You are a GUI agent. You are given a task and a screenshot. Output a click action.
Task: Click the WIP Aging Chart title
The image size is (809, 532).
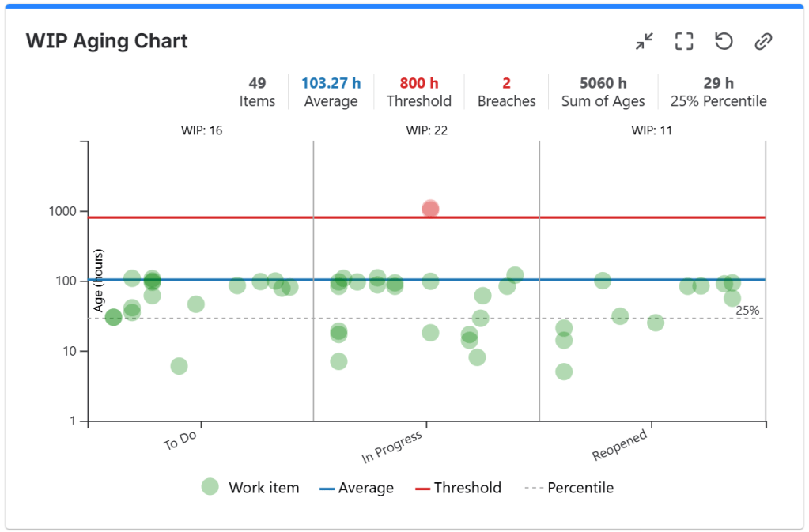click(x=107, y=41)
